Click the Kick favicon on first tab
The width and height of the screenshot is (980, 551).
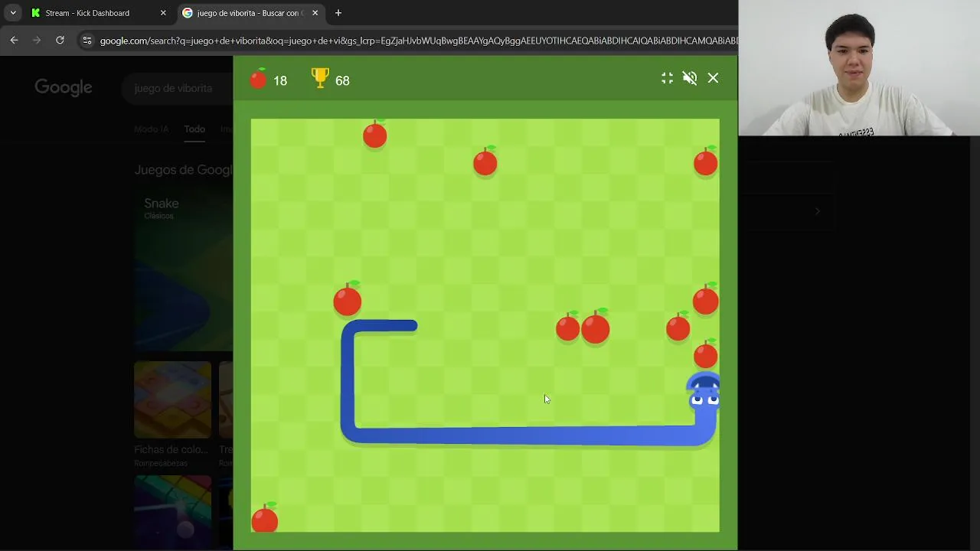point(35,13)
